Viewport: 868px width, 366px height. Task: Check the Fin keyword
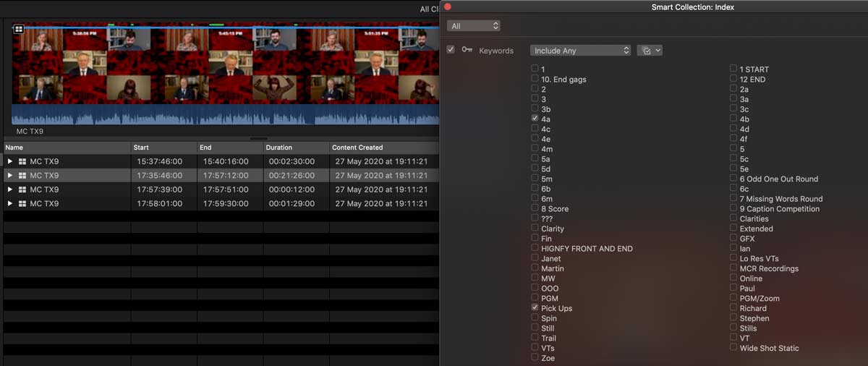(x=535, y=238)
